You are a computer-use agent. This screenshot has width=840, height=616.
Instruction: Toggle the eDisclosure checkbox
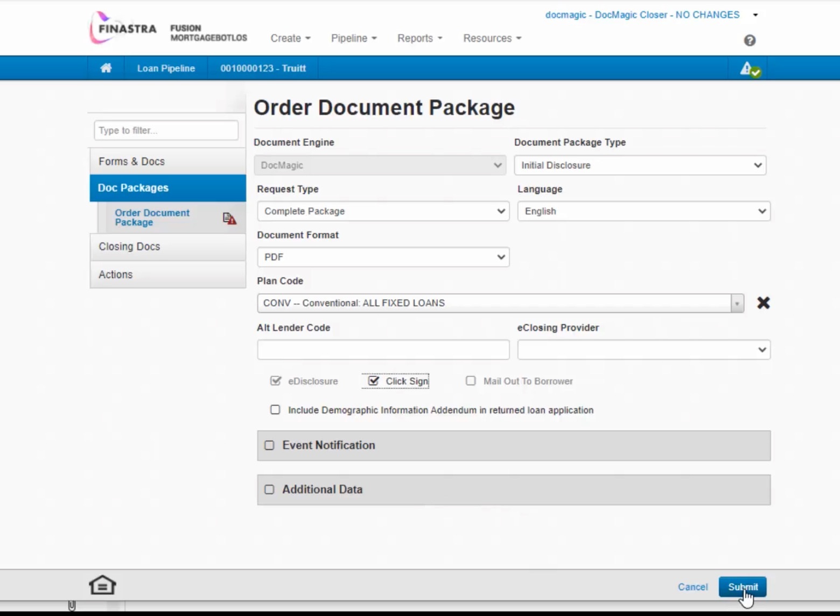(276, 381)
